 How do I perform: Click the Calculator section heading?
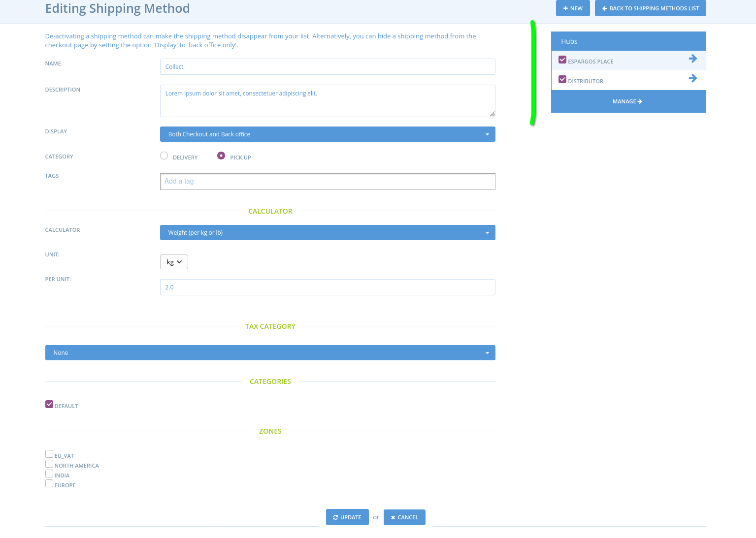click(x=270, y=211)
